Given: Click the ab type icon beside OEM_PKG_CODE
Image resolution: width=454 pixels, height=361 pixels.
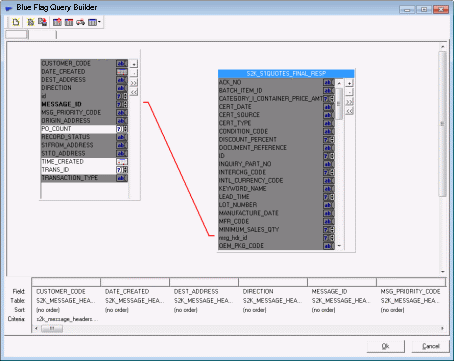Looking at the screenshot, I should click(329, 246).
